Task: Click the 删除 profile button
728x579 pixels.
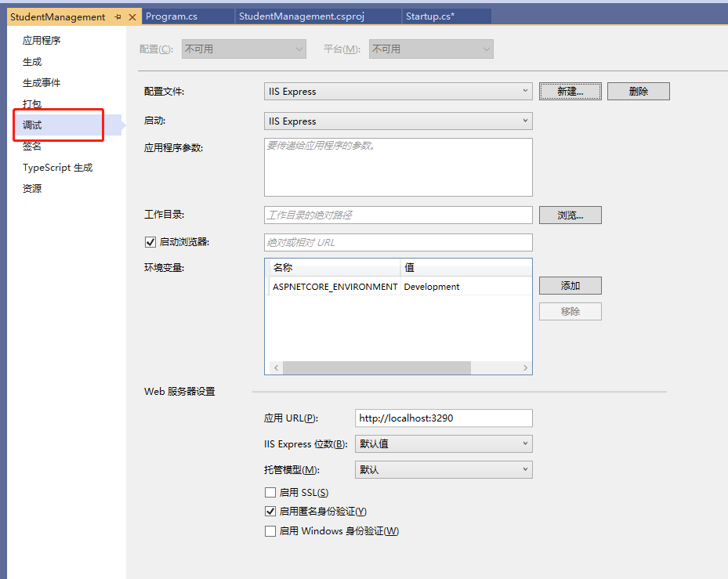Action: tap(639, 92)
